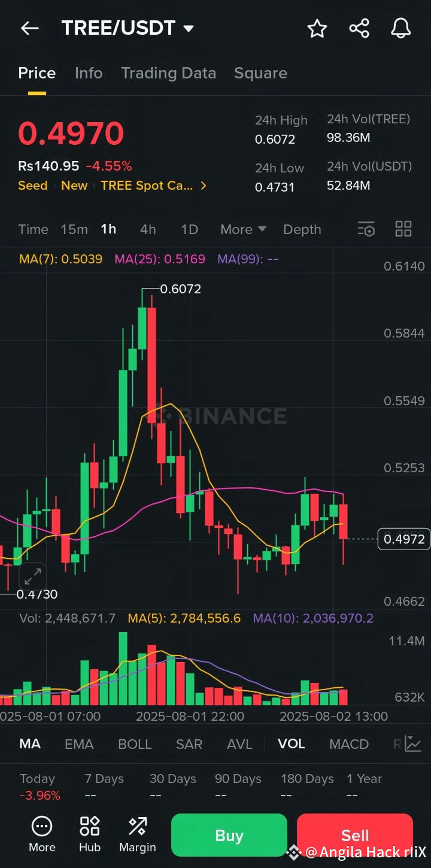Viewport: 431px width, 868px height.
Task: Open the indicator chart icon after MACD
Action: tap(413, 743)
